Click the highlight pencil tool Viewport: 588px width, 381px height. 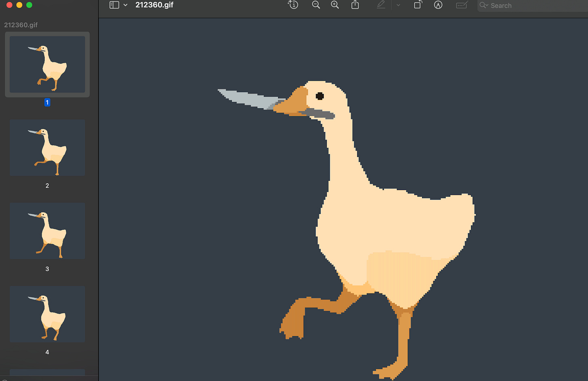pyautogui.click(x=381, y=5)
